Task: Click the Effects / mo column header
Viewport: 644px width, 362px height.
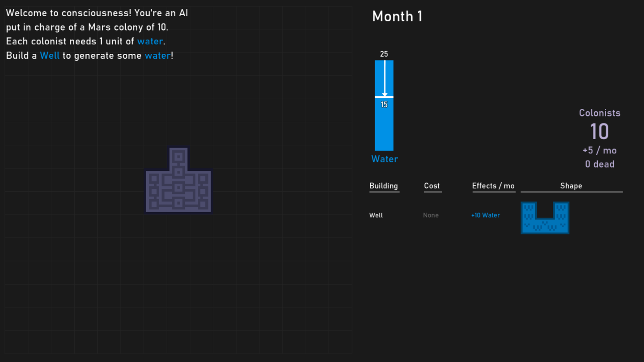Action: 493,186
